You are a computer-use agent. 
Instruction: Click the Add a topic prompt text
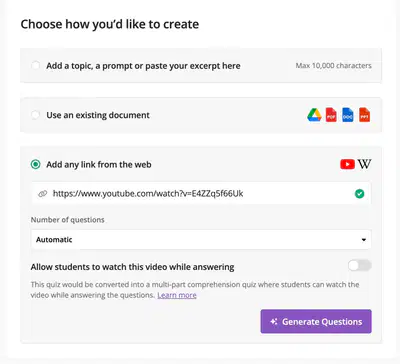click(143, 66)
